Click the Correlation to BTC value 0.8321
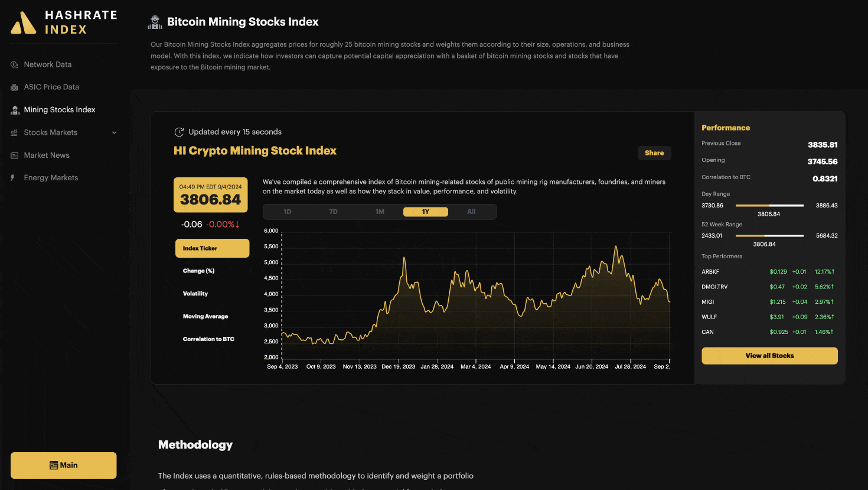This screenshot has width=868, height=490. pyautogui.click(x=825, y=179)
